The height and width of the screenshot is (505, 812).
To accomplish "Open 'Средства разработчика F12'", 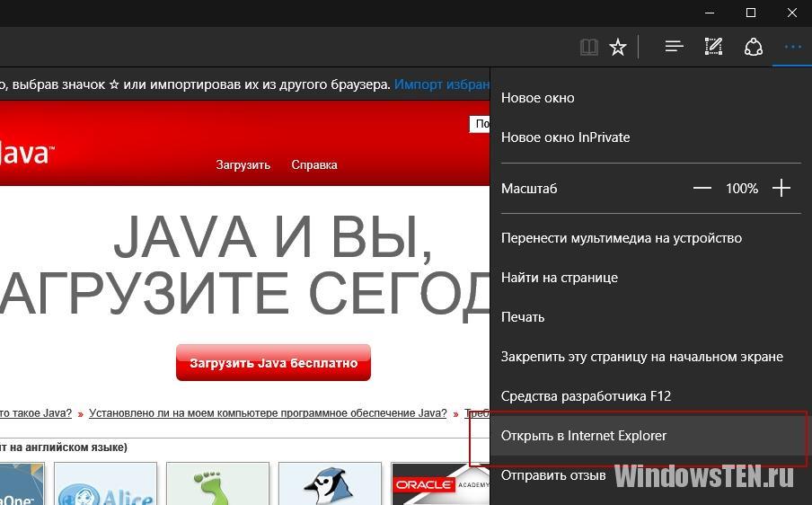I will pyautogui.click(x=650, y=396).
